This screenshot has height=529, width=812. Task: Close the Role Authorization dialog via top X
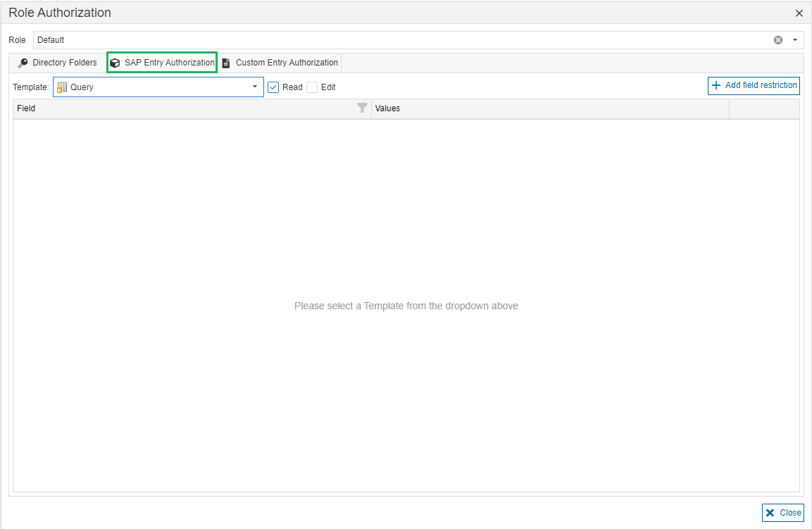[x=799, y=13]
